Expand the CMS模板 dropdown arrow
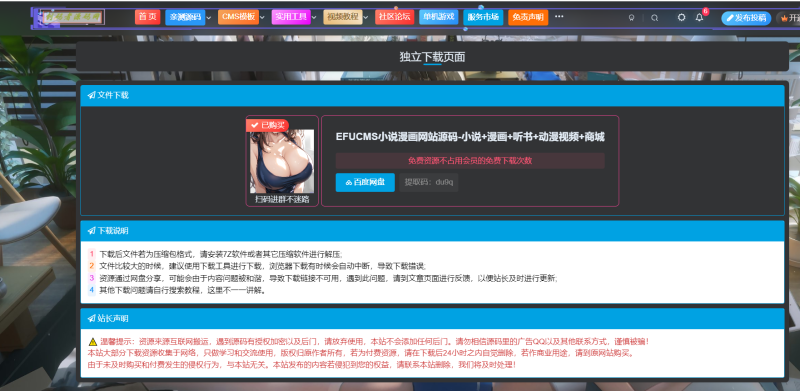800x391 pixels. 262,17
